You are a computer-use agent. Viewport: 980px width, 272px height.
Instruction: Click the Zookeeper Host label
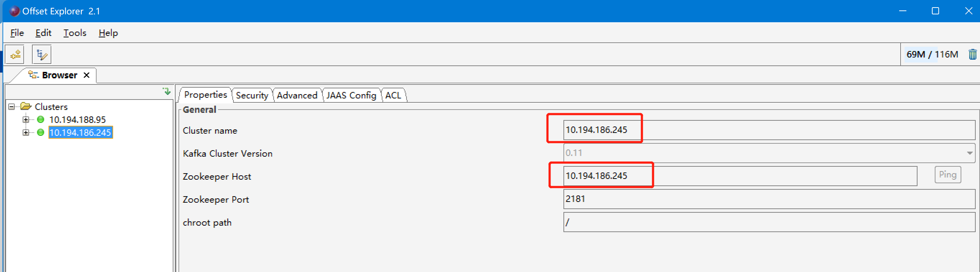(217, 176)
